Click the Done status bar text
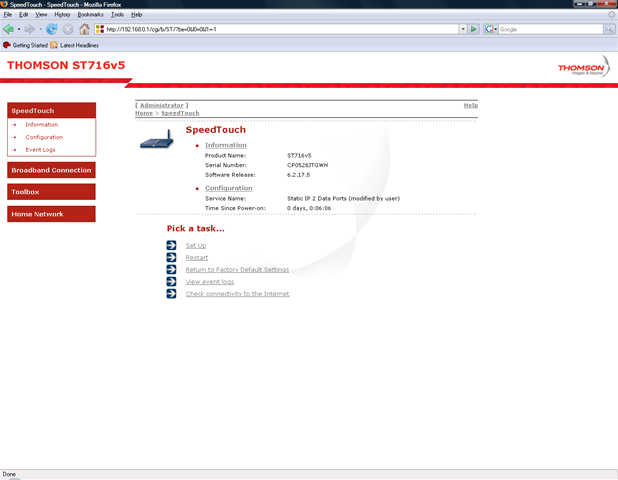 click(x=9, y=474)
